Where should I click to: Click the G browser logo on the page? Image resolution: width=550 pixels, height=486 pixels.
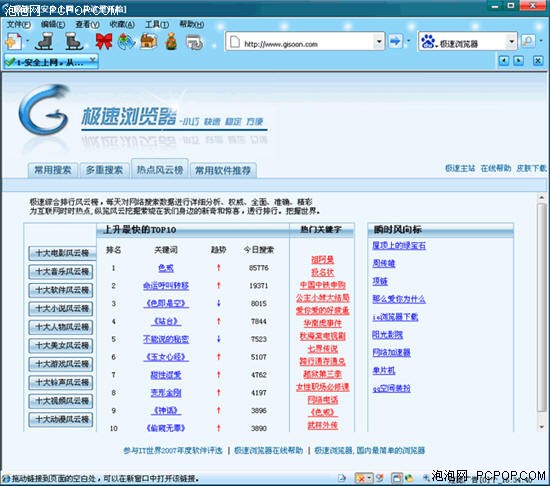(45, 109)
